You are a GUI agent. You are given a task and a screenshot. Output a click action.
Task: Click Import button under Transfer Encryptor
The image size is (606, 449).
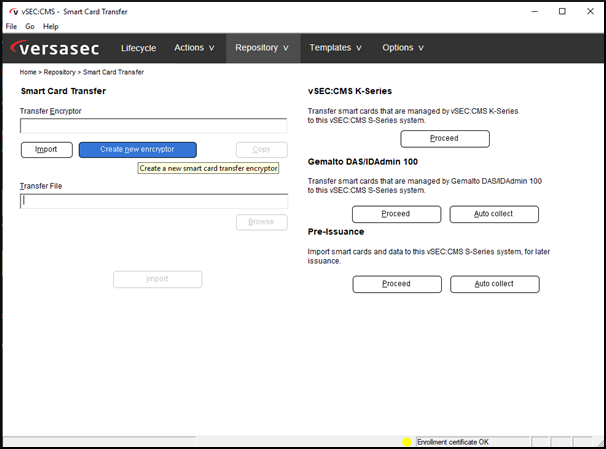point(47,150)
